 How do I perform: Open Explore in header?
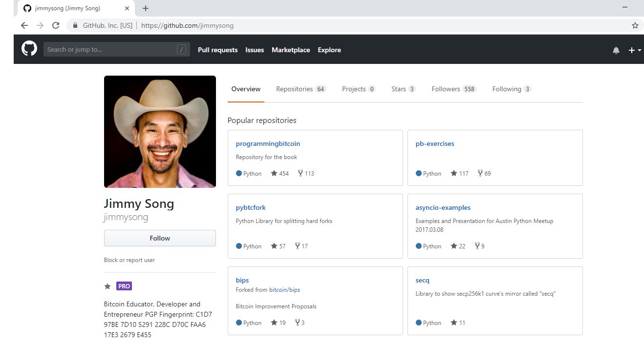click(329, 50)
